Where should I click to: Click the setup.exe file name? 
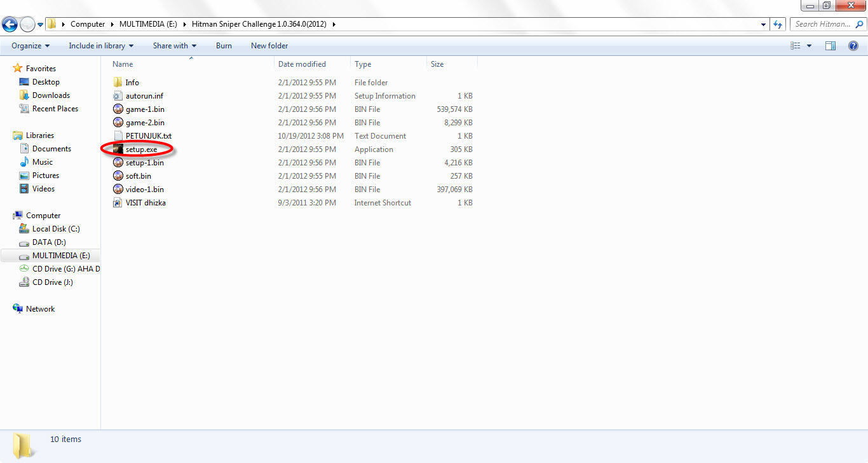[141, 149]
